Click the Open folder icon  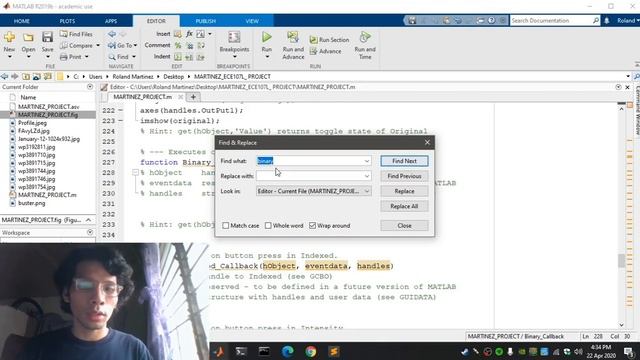28,38
